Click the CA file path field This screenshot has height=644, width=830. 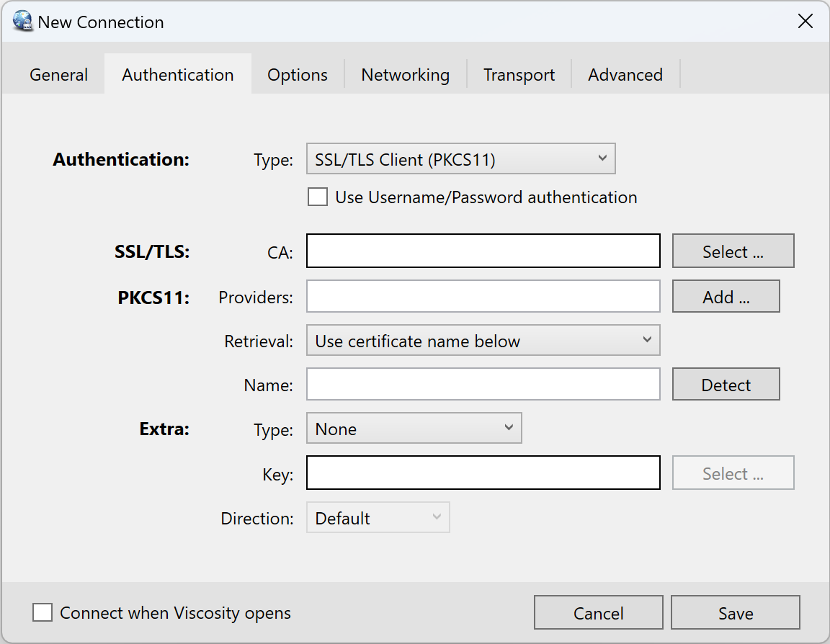coord(483,251)
